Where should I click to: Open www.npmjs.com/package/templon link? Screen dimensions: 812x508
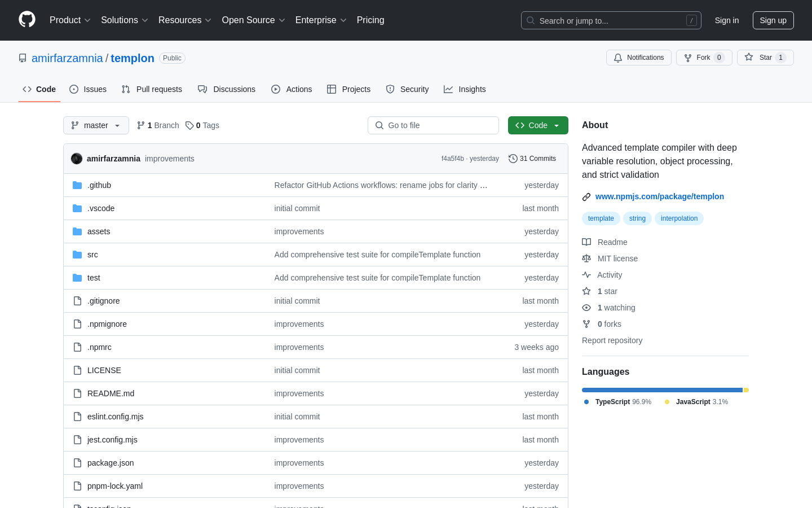pyautogui.click(x=660, y=196)
